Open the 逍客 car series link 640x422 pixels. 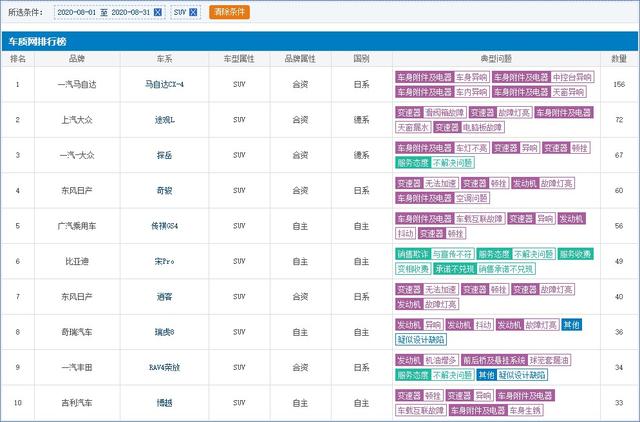pyautogui.click(x=164, y=297)
